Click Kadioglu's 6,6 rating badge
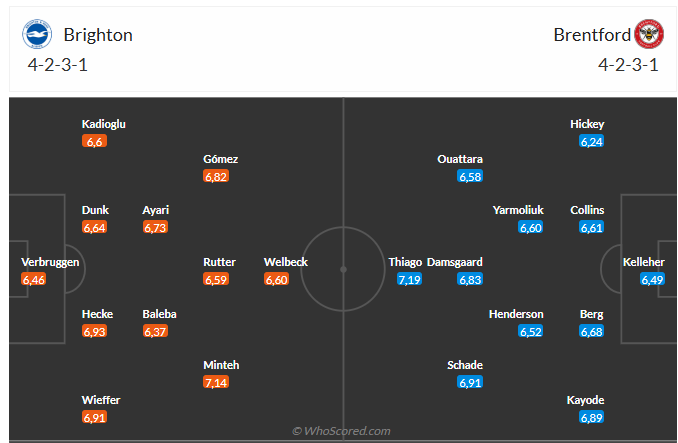 tap(95, 142)
